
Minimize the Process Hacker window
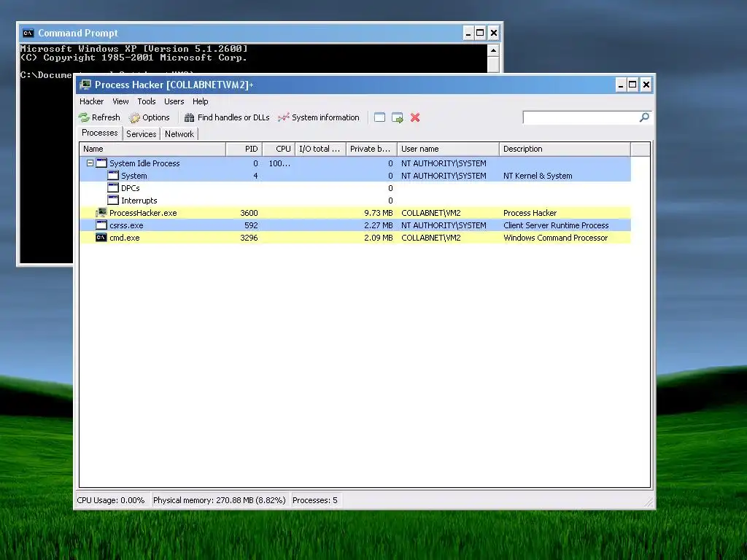(620, 85)
